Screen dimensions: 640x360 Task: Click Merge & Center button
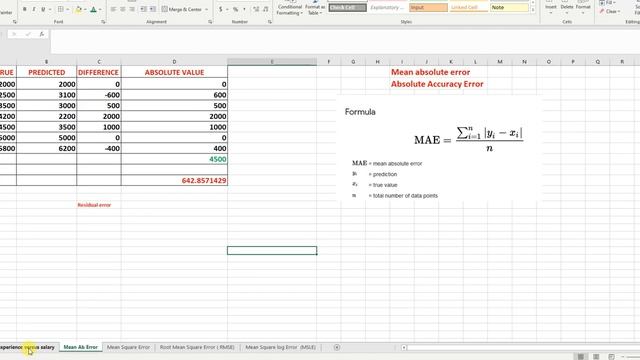[x=182, y=9]
